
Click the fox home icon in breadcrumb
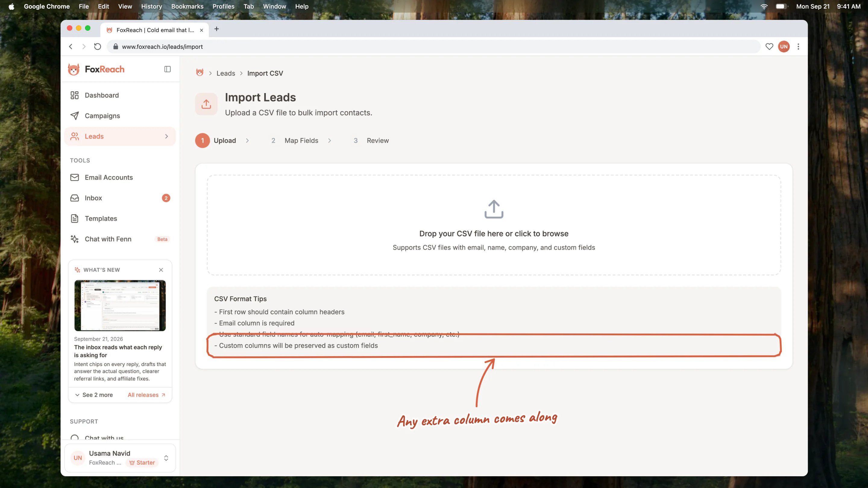point(200,73)
